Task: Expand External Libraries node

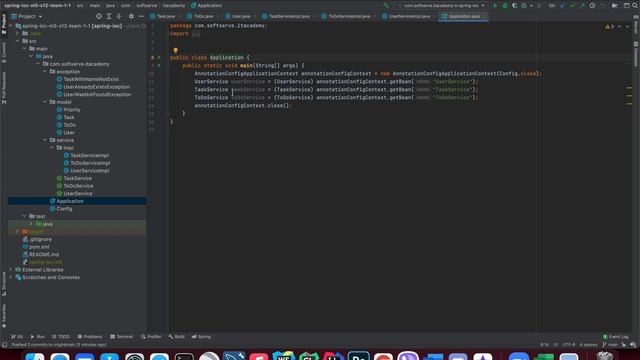Action: (x=11, y=270)
